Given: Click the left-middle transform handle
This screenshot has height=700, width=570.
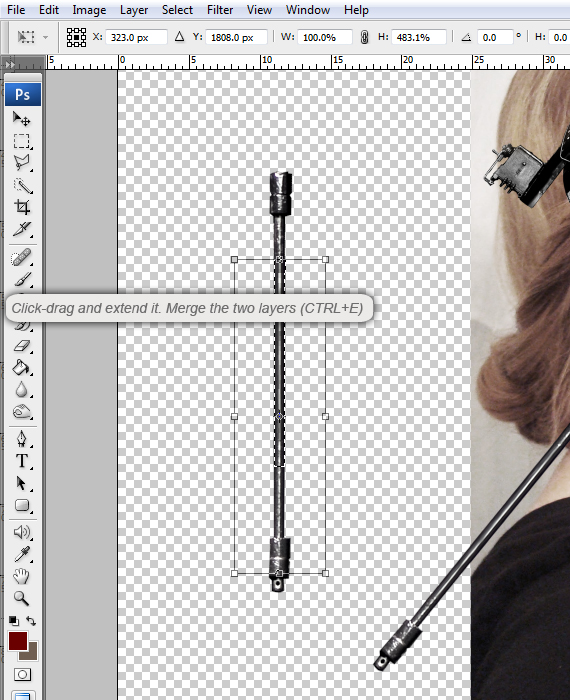Looking at the screenshot, I should [234, 416].
